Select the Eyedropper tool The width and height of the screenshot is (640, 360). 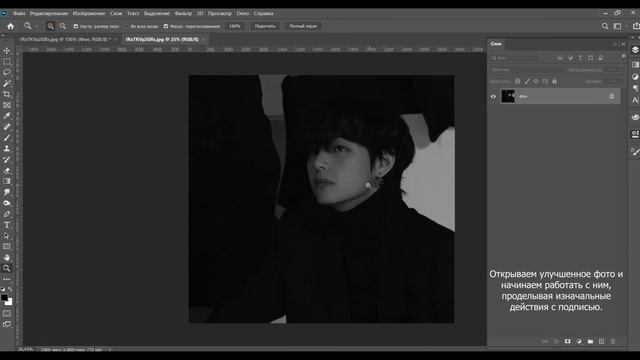click(7, 116)
